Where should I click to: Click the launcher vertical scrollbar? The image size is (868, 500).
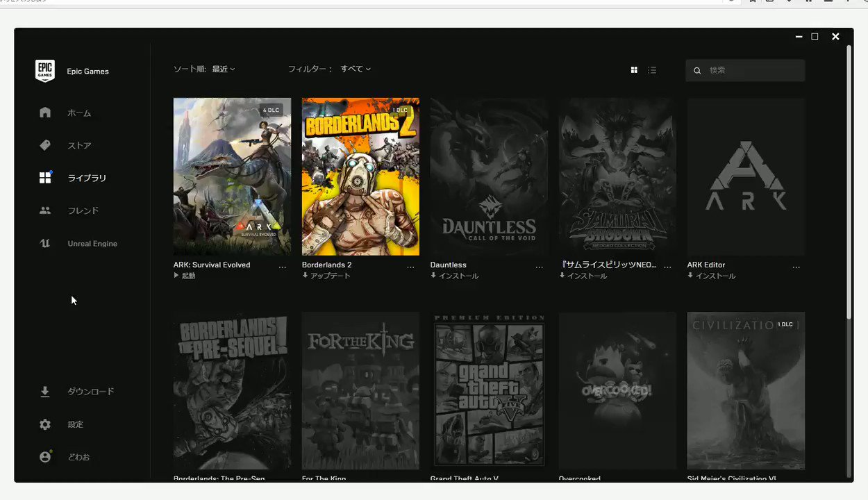[849, 181]
